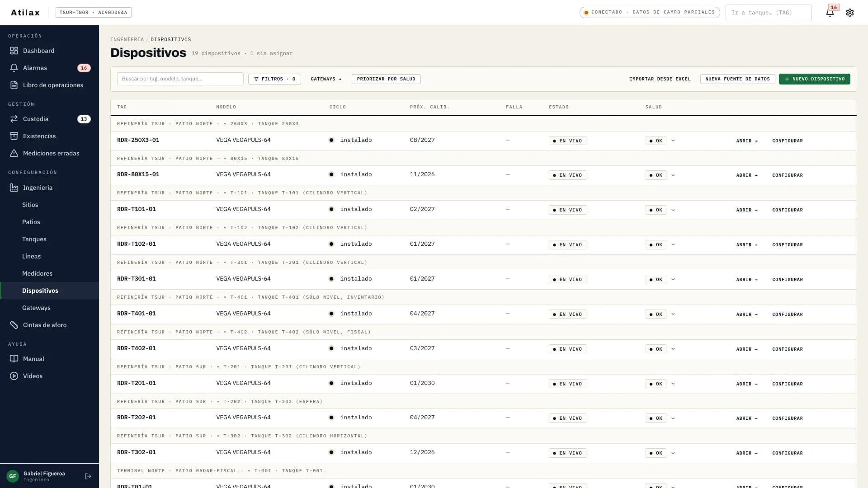
Task: Open Mediciones erradas warning icon
Action: [14, 153]
